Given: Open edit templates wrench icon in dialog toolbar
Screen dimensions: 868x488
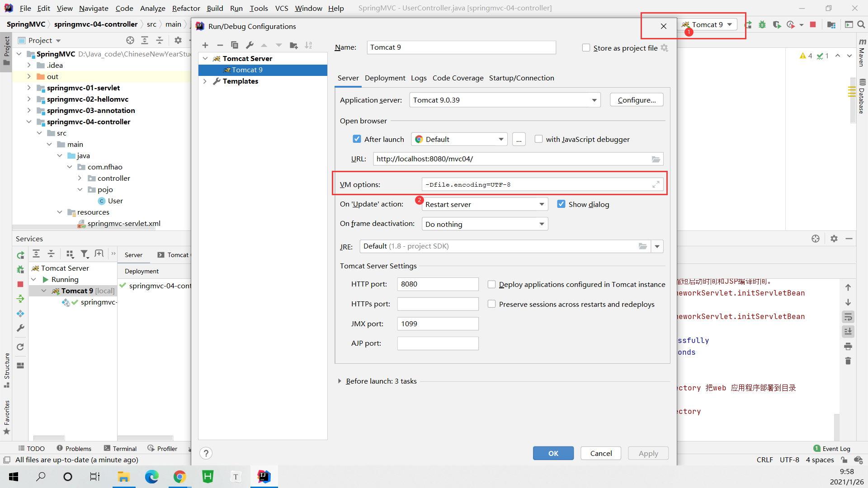Looking at the screenshot, I should [250, 45].
